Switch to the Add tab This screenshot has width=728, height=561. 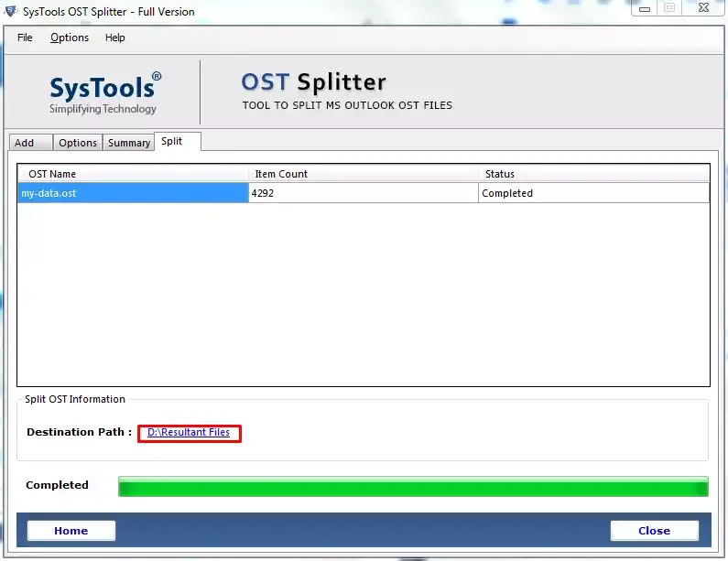(30, 143)
